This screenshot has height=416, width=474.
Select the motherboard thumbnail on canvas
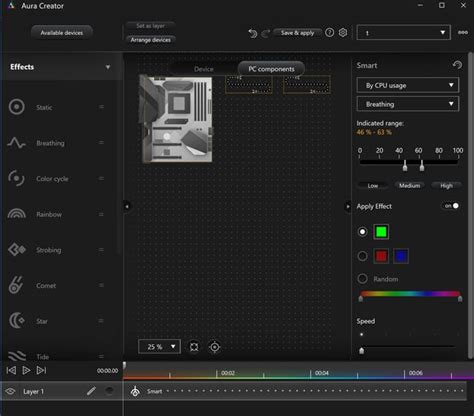tap(176, 119)
